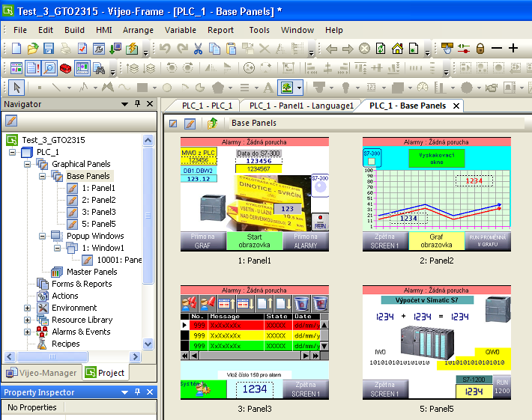
Task: Open dropdown arrow next to Image tool
Action: (x=299, y=88)
